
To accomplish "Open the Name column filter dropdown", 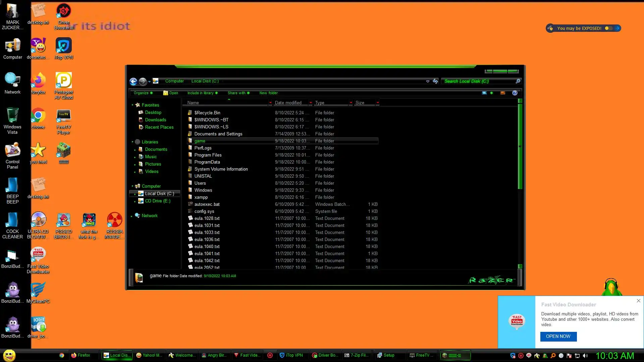I will 270,103.
